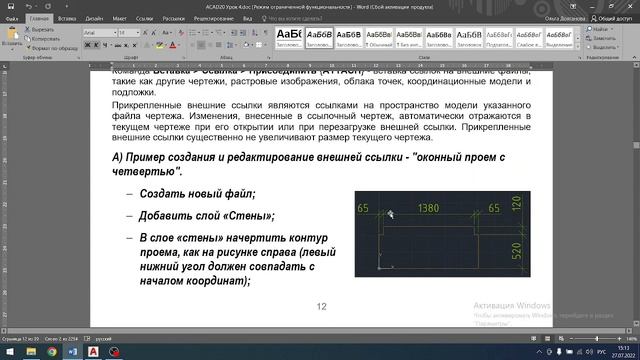Click the Redo/Repeat icon in the title bar
640x360 pixels.
[48, 7]
